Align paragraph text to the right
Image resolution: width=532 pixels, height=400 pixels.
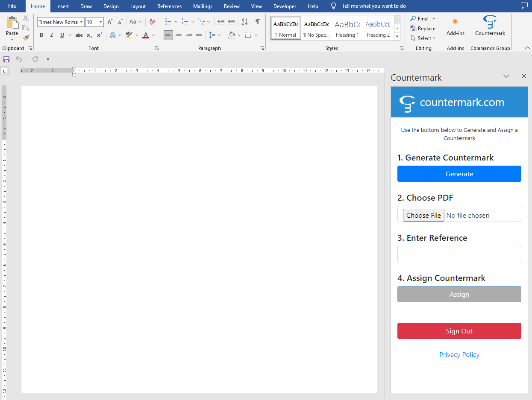189,35
